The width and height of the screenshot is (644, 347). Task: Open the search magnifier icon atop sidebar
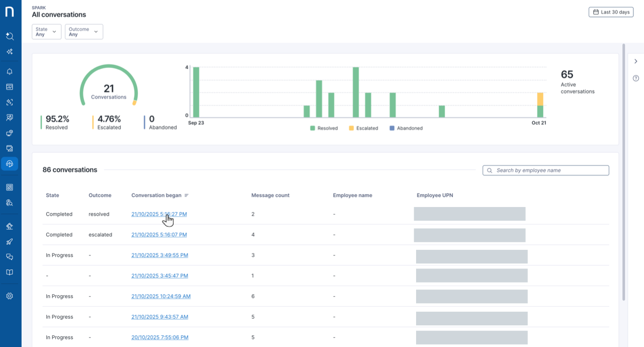pos(10,36)
